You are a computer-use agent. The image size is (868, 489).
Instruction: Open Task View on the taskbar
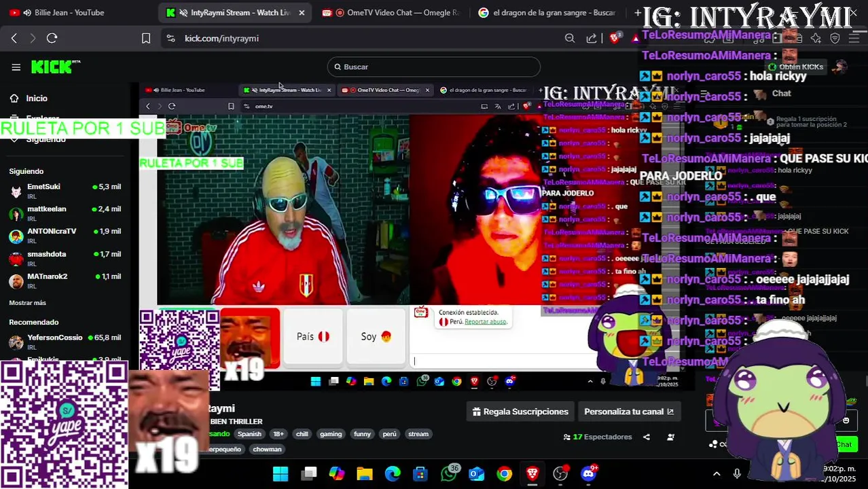point(309,473)
